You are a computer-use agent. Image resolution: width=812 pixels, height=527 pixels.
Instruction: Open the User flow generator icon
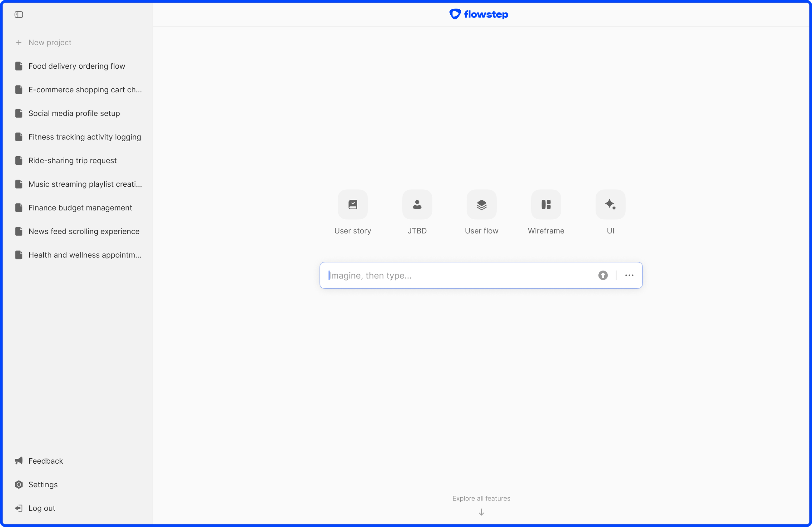coord(481,204)
